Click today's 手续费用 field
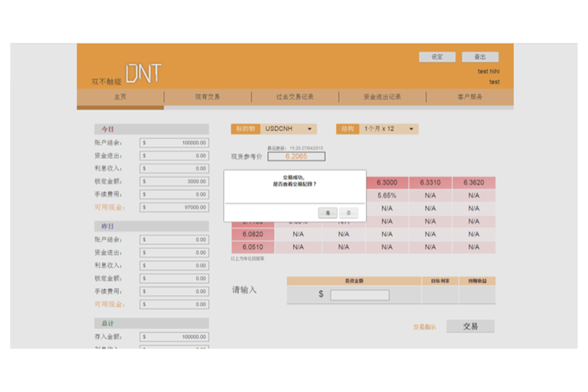 (174, 195)
